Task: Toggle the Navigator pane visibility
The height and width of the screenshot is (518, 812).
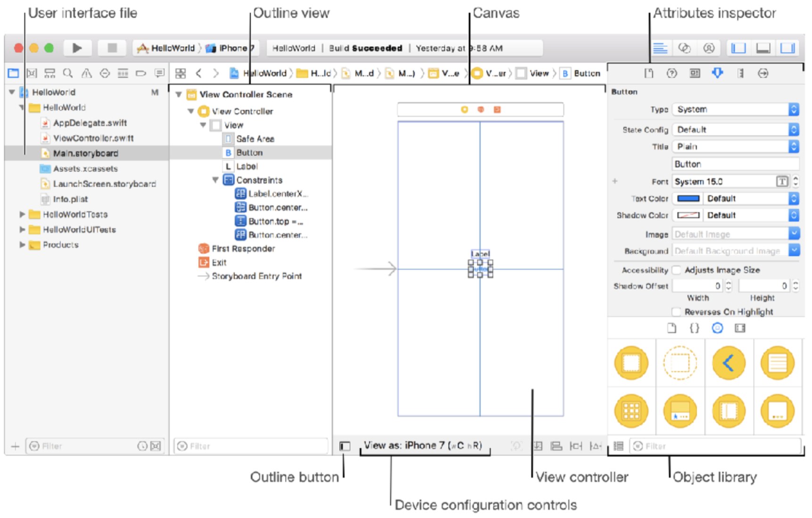Action: coord(738,48)
